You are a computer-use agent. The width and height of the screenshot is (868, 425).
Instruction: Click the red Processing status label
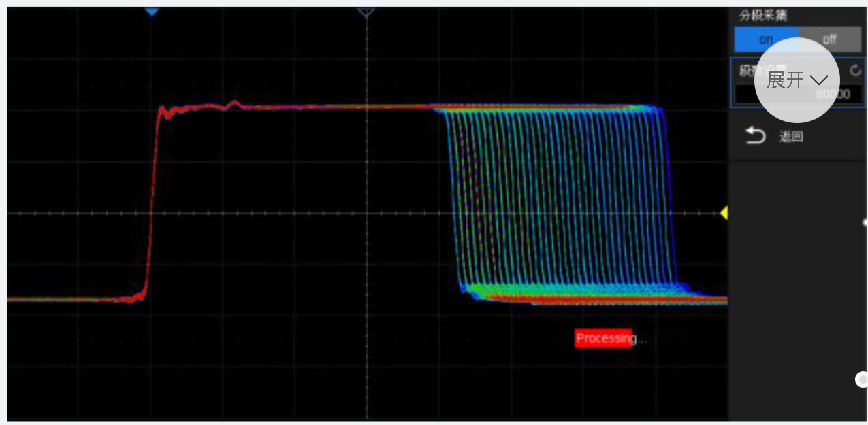(x=604, y=339)
